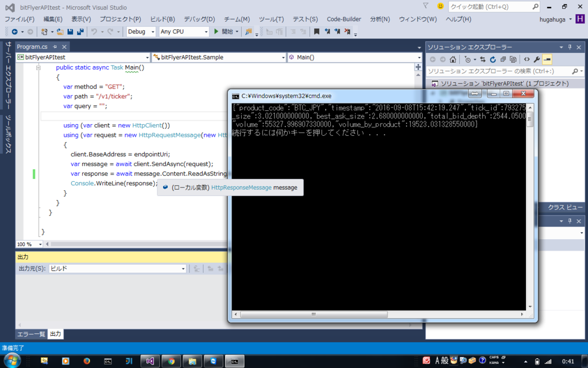Screen dimensions: 588x368
Task: Save all files with the multi-floppy icon
Action: [80, 32]
